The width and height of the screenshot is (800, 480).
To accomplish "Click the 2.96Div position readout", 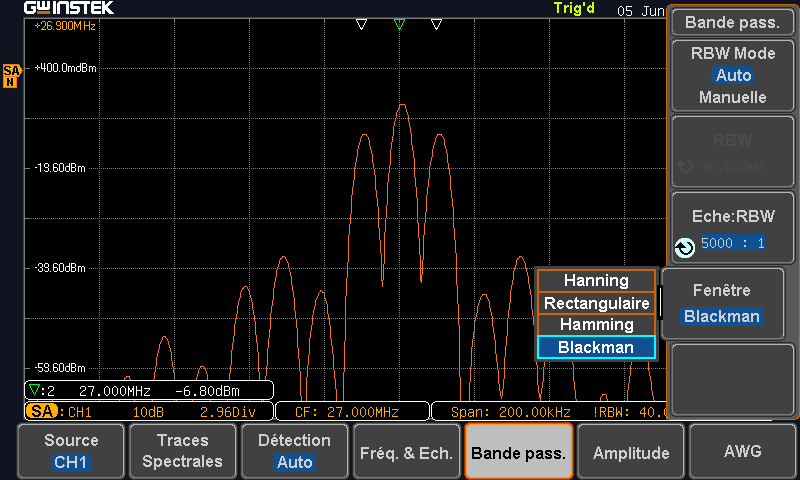I will tap(228, 412).
